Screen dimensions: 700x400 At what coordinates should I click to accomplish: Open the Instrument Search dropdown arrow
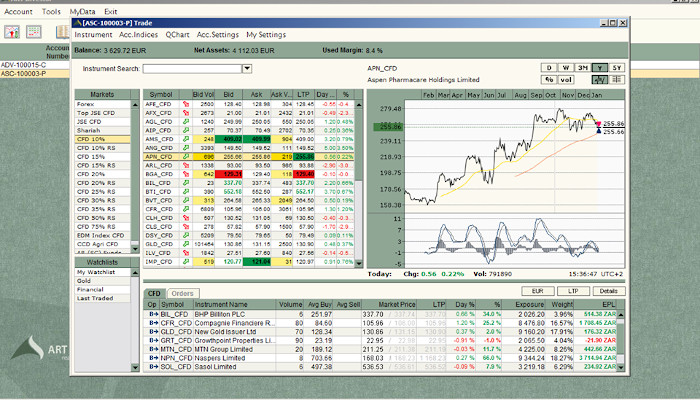pyautogui.click(x=247, y=69)
